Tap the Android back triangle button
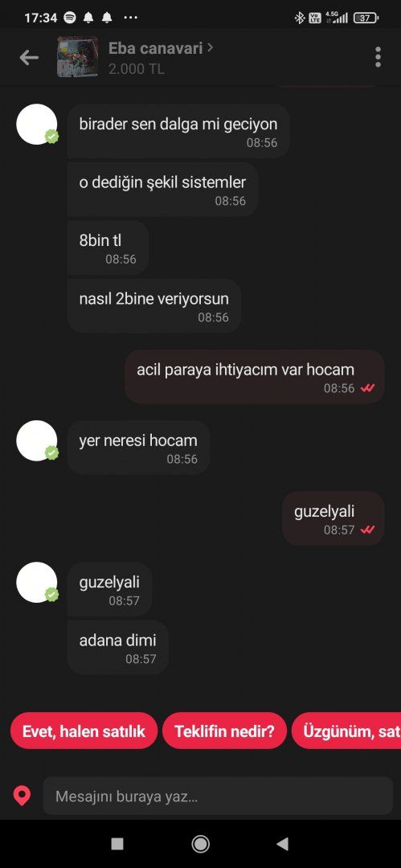Screen dimensions: 401x868 pyautogui.click(x=283, y=844)
